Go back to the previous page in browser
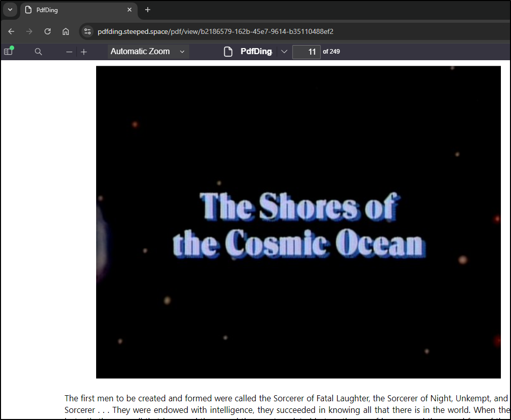The image size is (511, 420). tap(12, 31)
